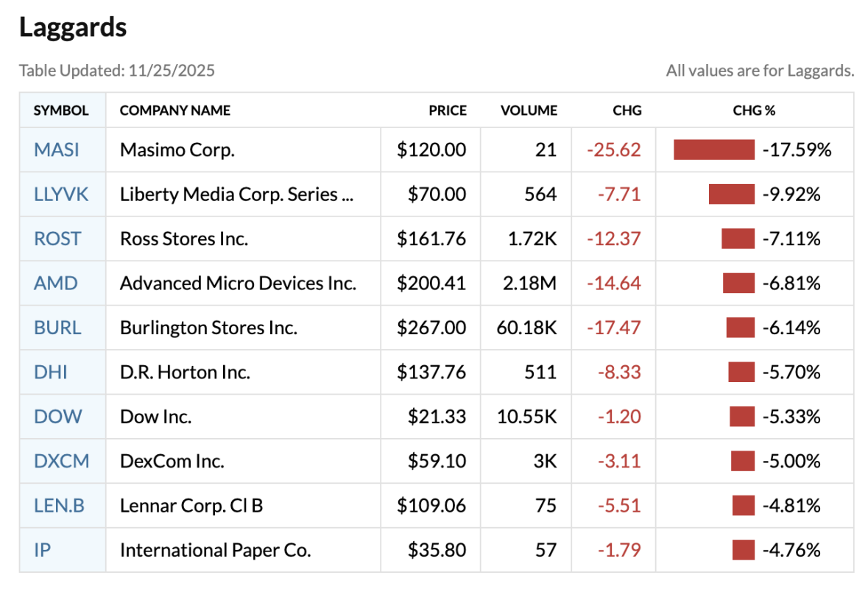Click the Advanced Micro Devices Inc. name
The height and width of the screenshot is (589, 868).
[x=238, y=283]
